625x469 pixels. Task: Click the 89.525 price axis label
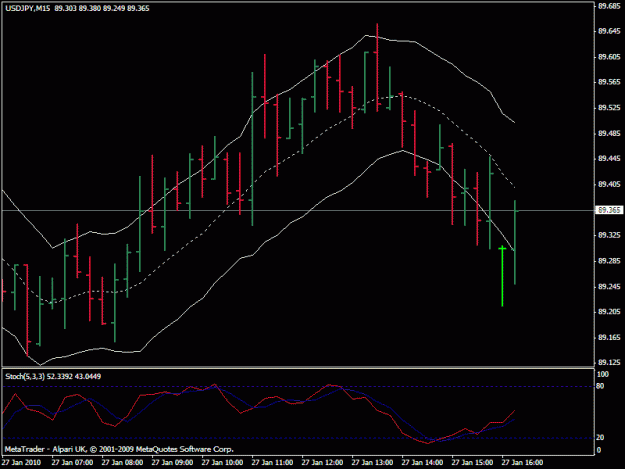(609, 108)
